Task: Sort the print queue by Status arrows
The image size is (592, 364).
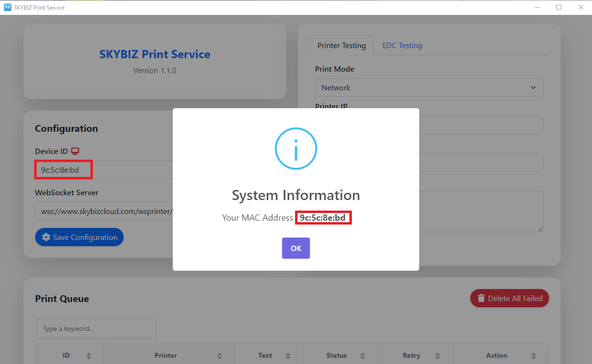Action: coord(362,356)
